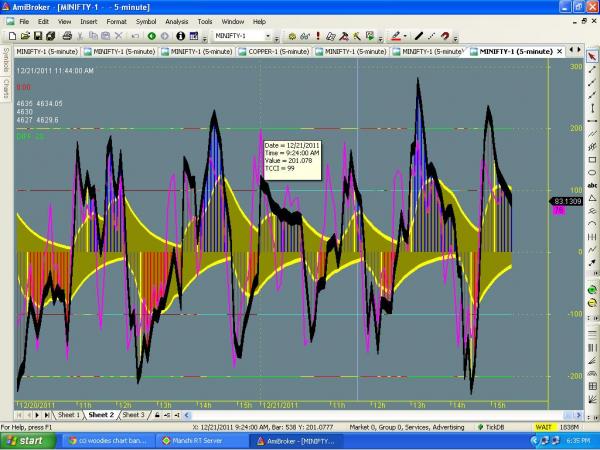
Task: Select the abc Text drawing tool
Action: tap(592, 186)
